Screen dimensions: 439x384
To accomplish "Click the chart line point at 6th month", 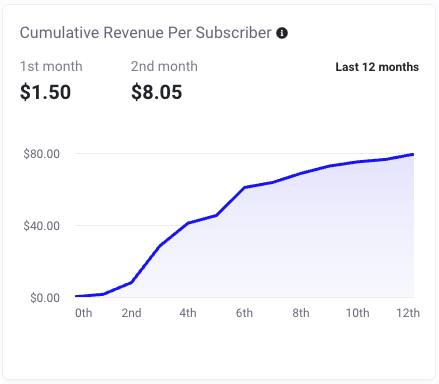I will tap(244, 187).
